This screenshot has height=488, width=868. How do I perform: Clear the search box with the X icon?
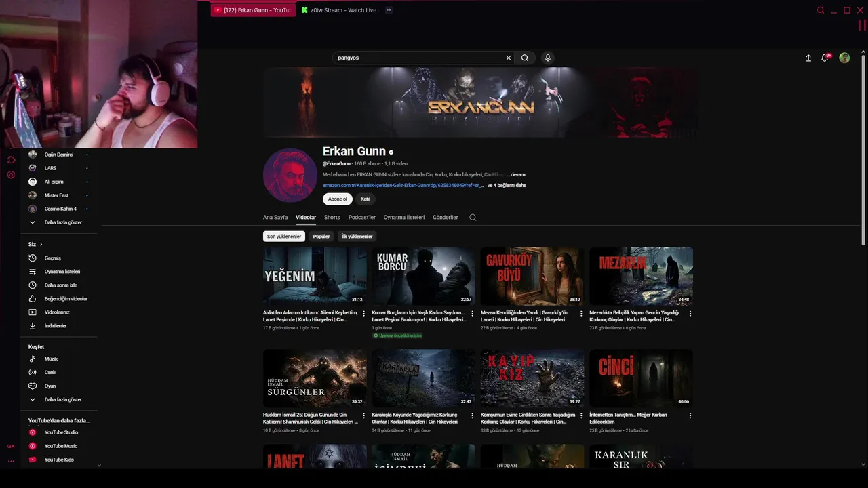[509, 58]
